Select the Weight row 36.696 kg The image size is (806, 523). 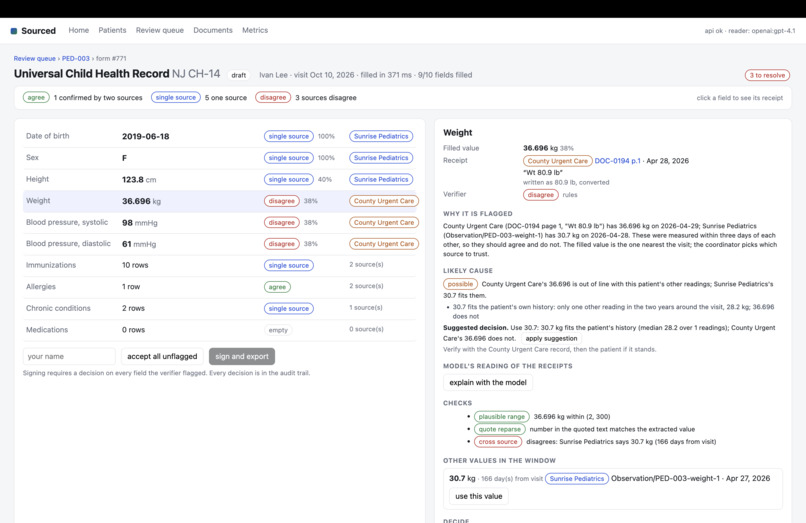pyautogui.click(x=219, y=201)
